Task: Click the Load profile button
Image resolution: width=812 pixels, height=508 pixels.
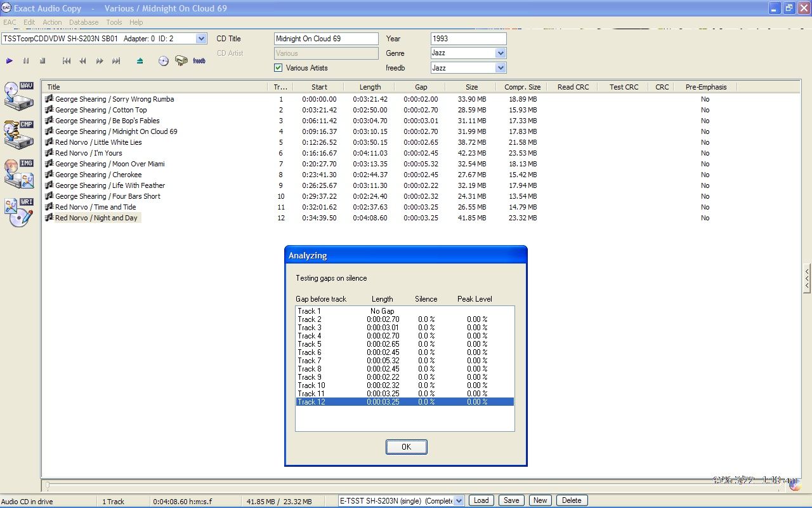Action: point(481,500)
